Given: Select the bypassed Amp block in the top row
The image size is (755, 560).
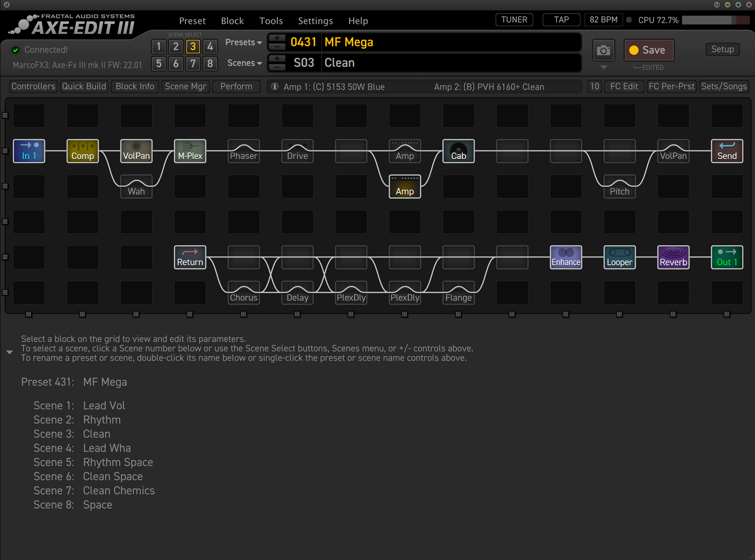Looking at the screenshot, I should point(405,151).
